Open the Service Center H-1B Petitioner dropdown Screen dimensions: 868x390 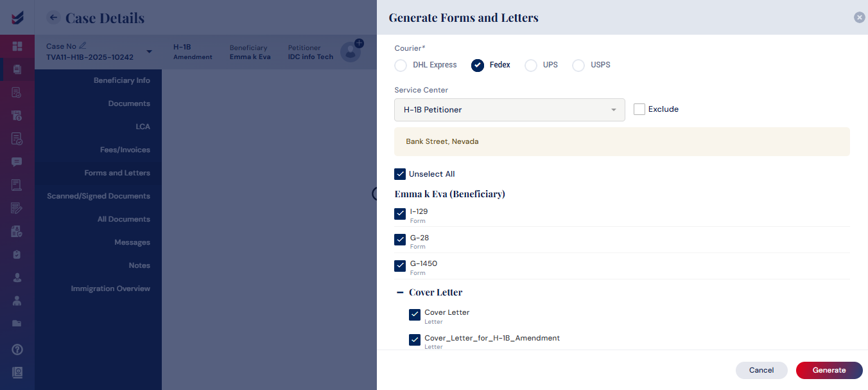(510, 110)
